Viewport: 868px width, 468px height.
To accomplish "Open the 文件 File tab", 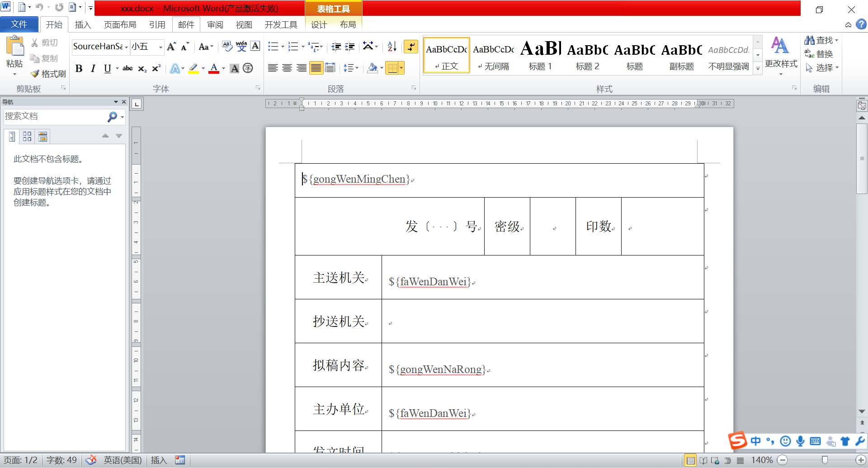I will (19, 24).
